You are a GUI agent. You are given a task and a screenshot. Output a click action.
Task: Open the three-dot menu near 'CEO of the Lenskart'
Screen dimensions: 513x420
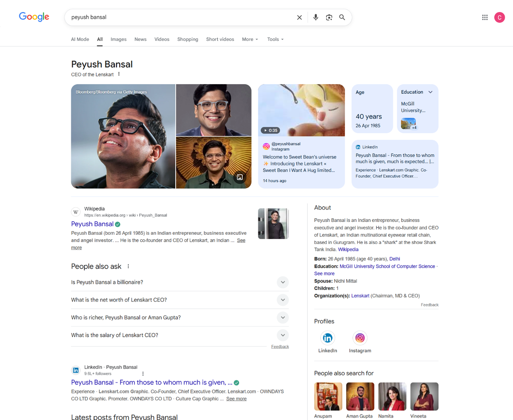(119, 74)
